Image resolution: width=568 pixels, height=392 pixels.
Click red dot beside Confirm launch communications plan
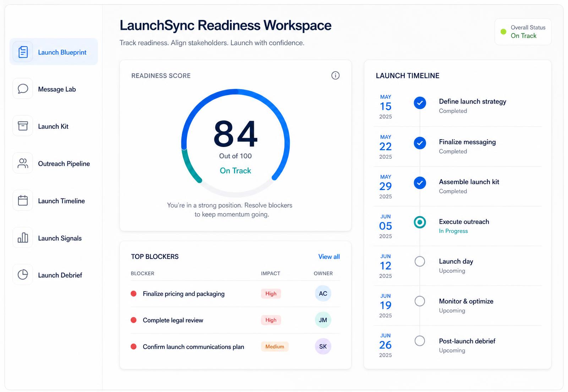tap(133, 347)
